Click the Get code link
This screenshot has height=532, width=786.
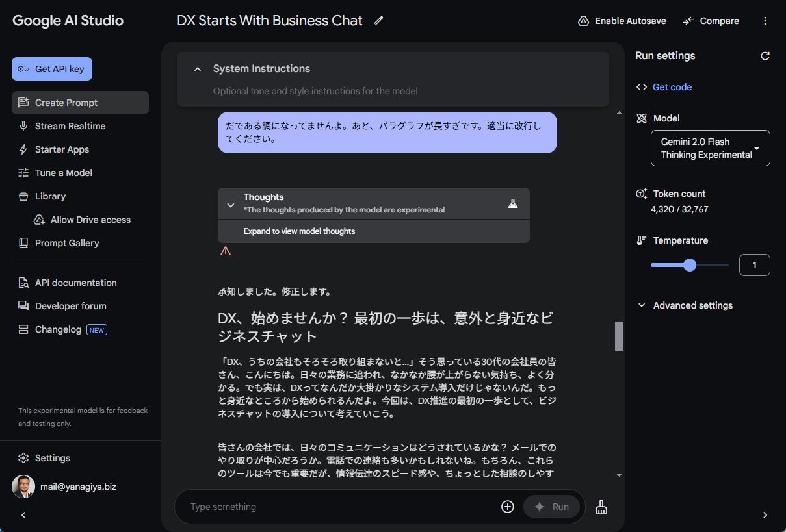pyautogui.click(x=672, y=87)
